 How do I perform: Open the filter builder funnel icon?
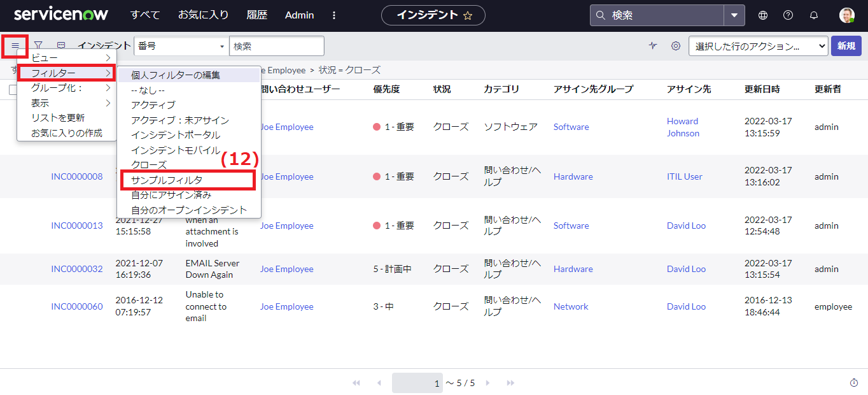(38, 45)
